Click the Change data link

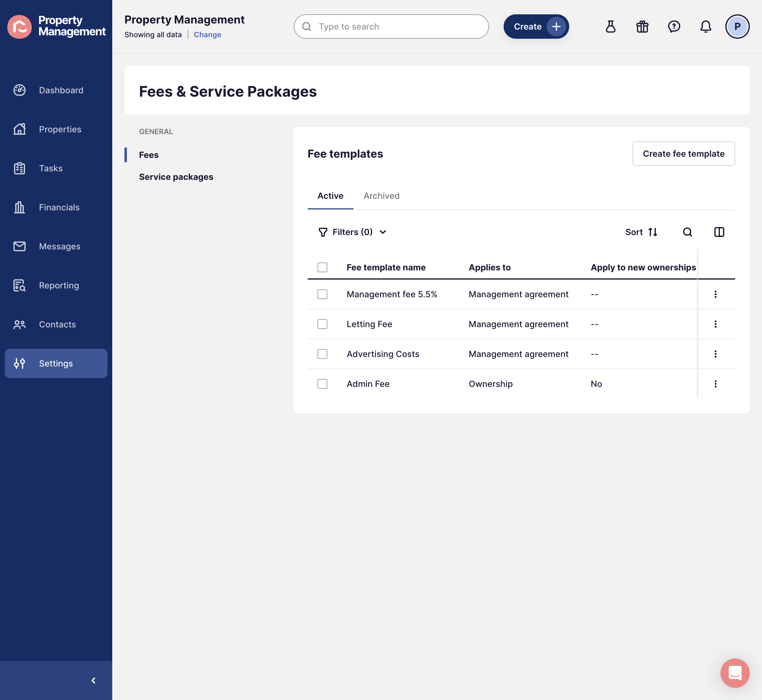(x=208, y=34)
